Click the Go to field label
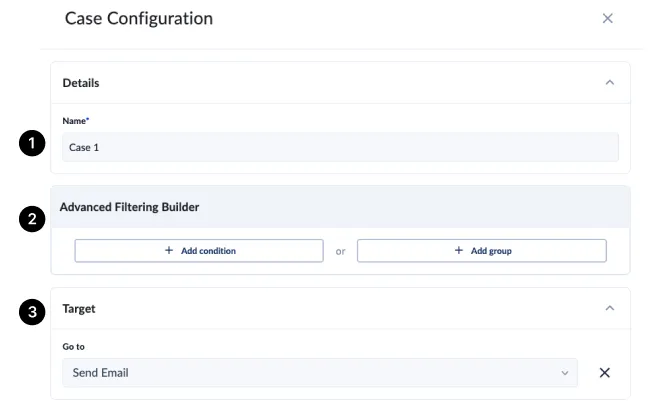Viewport: 648px width, 415px height. click(73, 347)
